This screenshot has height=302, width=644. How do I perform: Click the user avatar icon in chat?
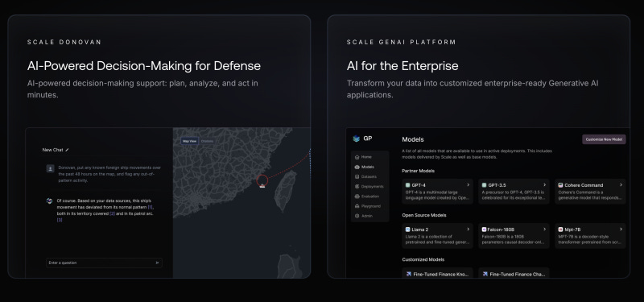[x=50, y=168]
